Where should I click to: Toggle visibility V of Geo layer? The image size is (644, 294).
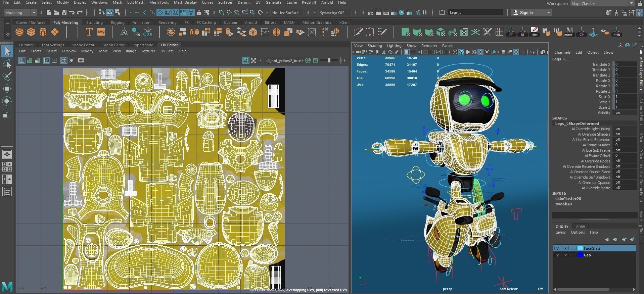pyautogui.click(x=557, y=255)
